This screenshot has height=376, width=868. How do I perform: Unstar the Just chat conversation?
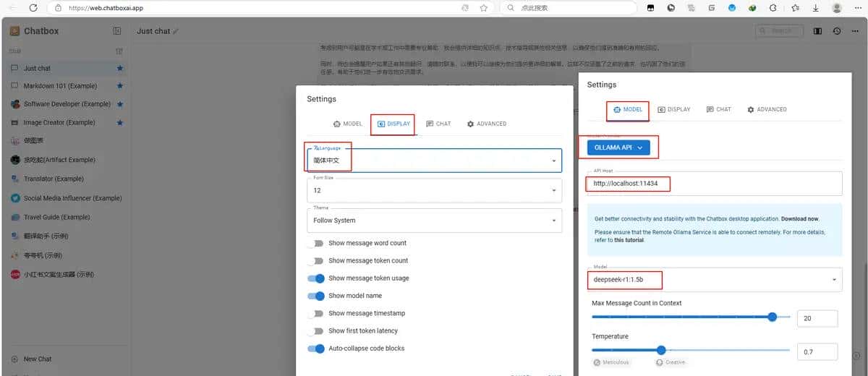[120, 68]
